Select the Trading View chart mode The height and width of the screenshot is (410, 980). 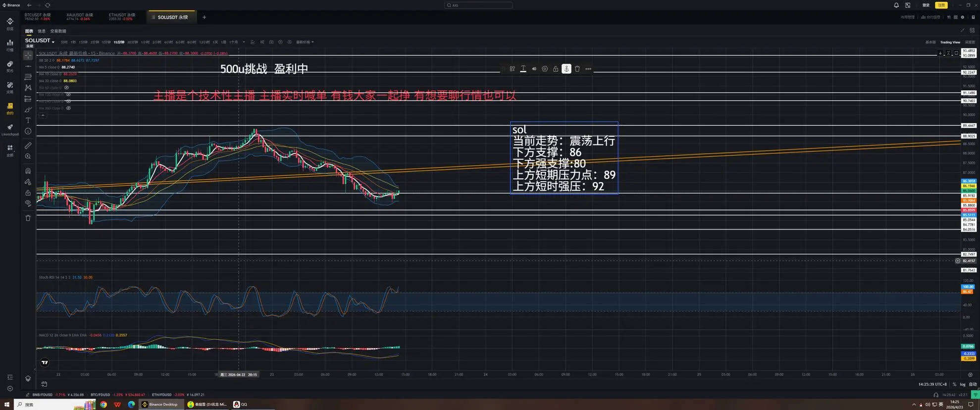[x=949, y=42]
